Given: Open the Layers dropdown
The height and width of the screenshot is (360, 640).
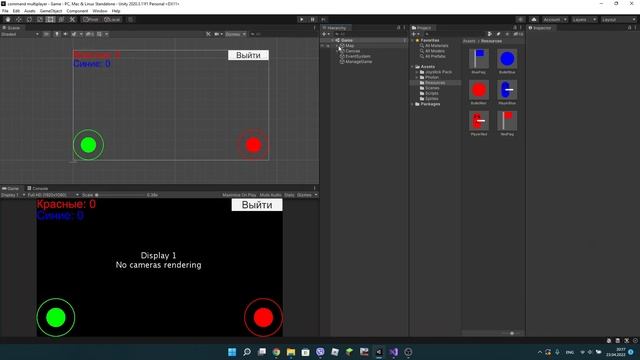Looking at the screenshot, I should (x=584, y=20).
